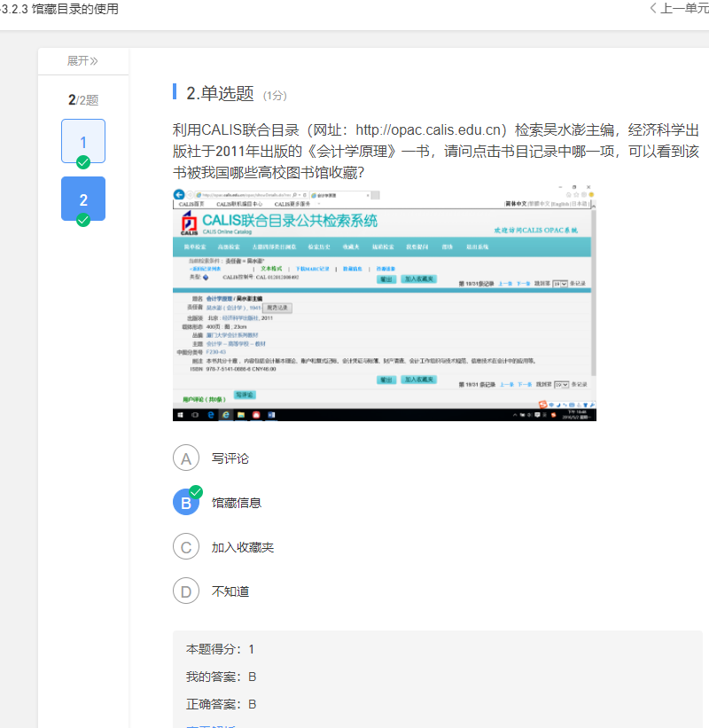
Task: Click the Windows Start button in the screenshot
Action: 180,414
